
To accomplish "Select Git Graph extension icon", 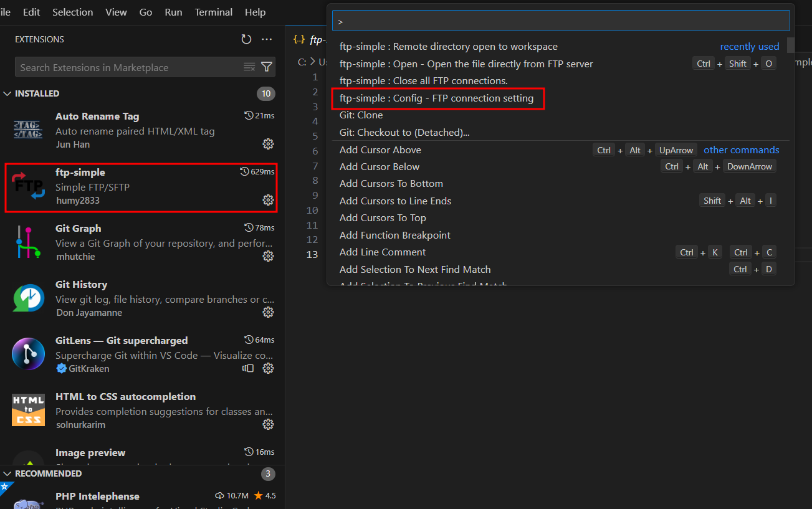I will pos(28,242).
